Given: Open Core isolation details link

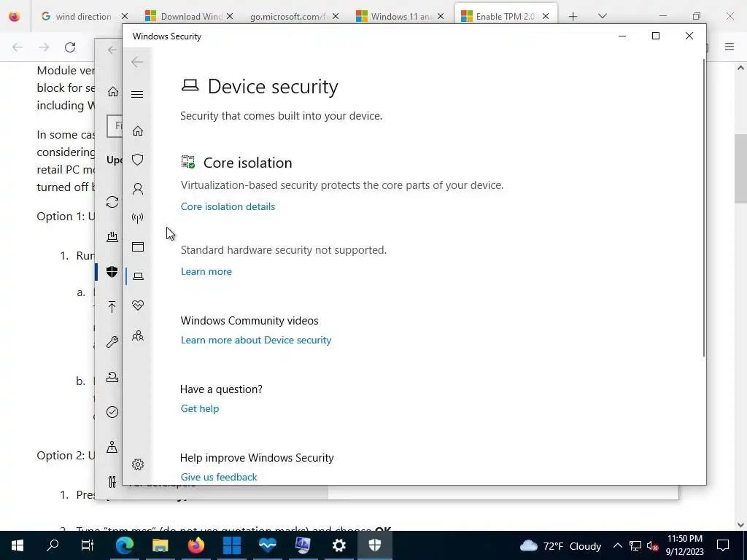Looking at the screenshot, I should pyautogui.click(x=228, y=206).
